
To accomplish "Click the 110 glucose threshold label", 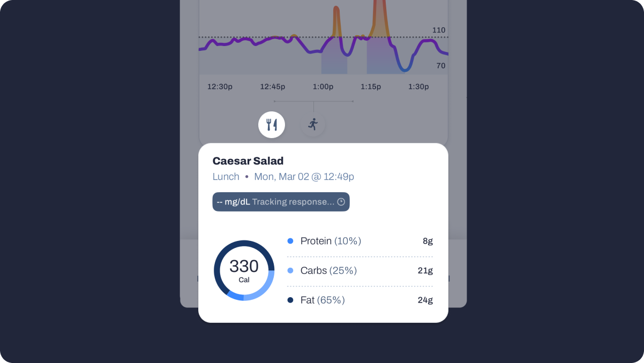I will [439, 31].
